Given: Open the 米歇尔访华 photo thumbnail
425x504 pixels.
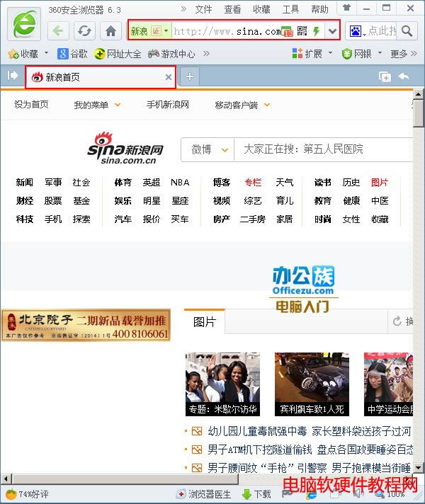Looking at the screenshot, I should tap(222, 384).
